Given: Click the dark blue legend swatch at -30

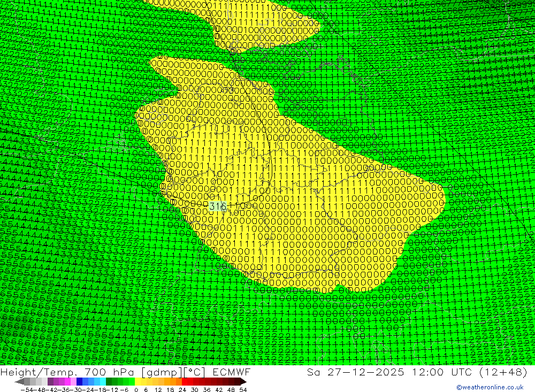Looking at the screenshot, I should pyautogui.click(x=79, y=382).
